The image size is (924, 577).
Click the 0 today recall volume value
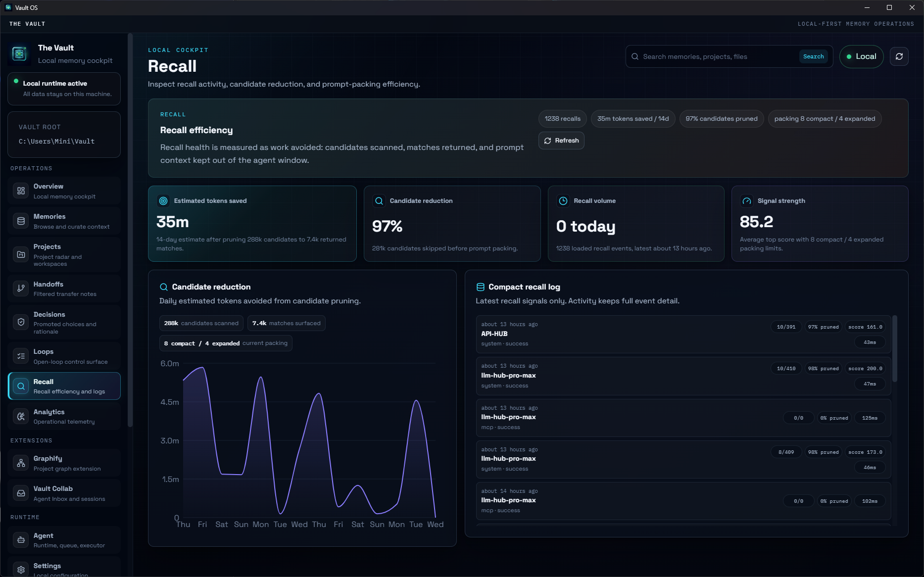585,226
